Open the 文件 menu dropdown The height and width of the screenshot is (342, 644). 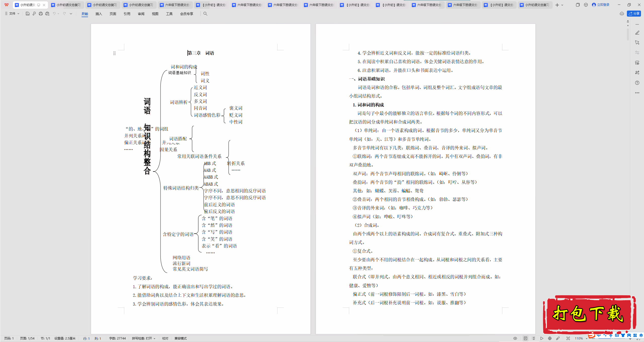(12, 14)
